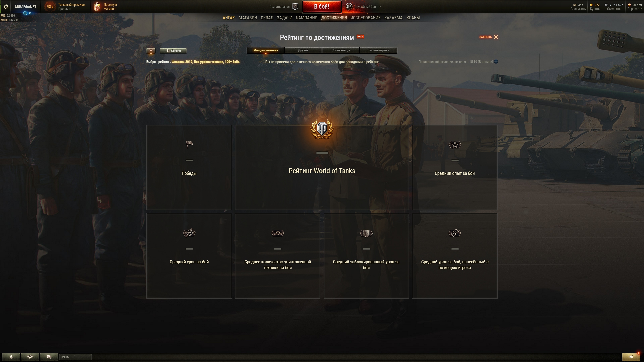Focus the Общий chat input field
The image size is (644, 362).
pyautogui.click(x=75, y=357)
